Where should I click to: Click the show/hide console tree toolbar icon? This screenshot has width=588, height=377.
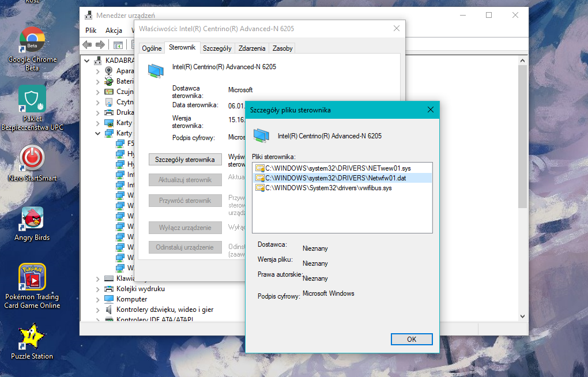point(118,45)
